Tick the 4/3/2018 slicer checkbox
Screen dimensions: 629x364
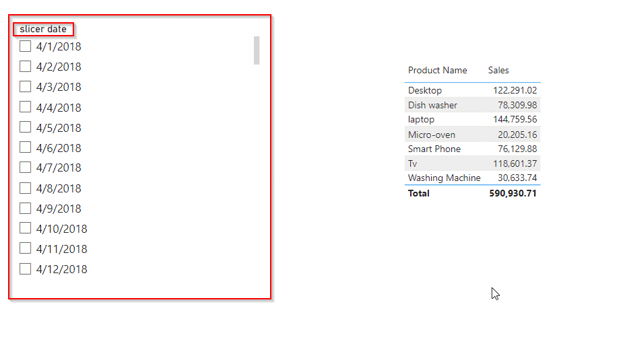pos(26,87)
